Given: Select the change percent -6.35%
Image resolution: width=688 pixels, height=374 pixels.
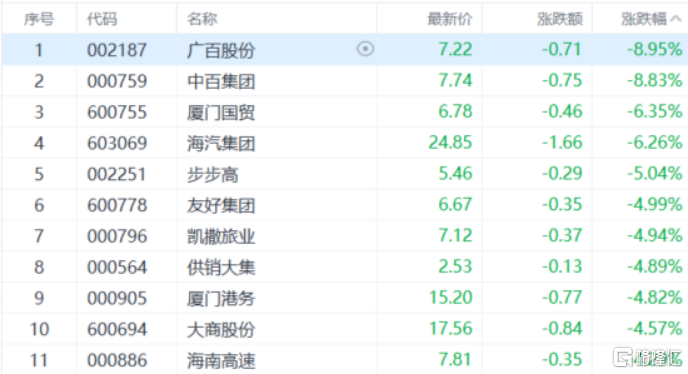Looking at the screenshot, I should [x=654, y=111].
